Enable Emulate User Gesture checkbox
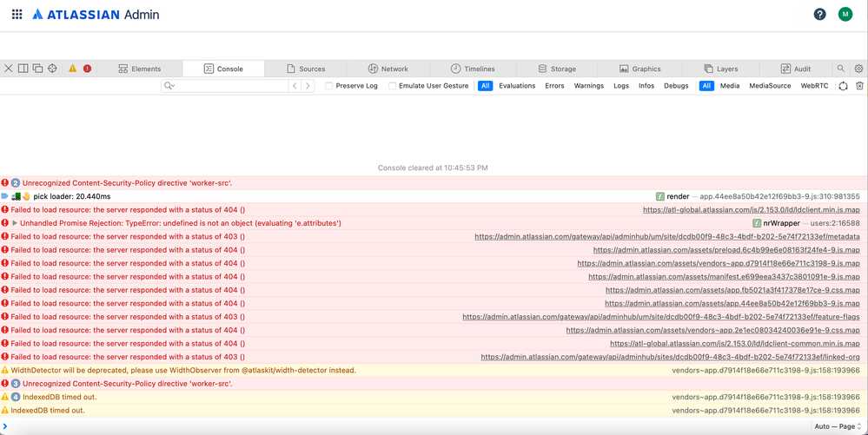The width and height of the screenshot is (868, 435). pos(392,86)
